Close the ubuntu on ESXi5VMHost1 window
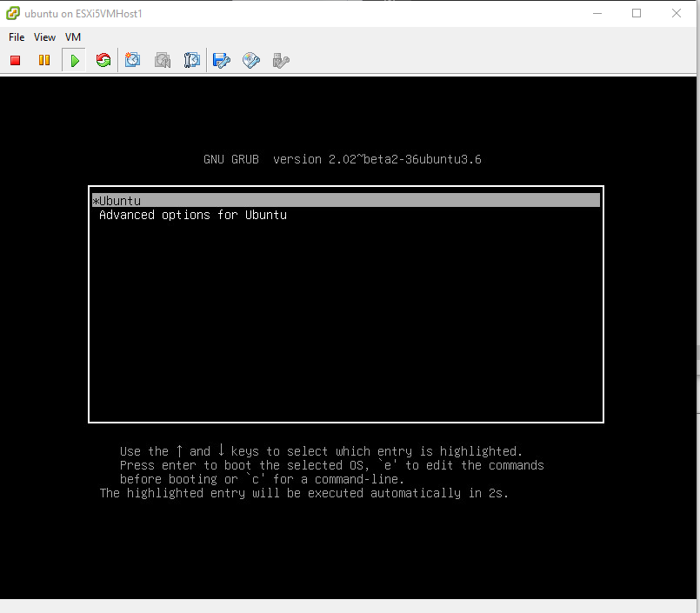This screenshot has width=700, height=613. [x=677, y=13]
